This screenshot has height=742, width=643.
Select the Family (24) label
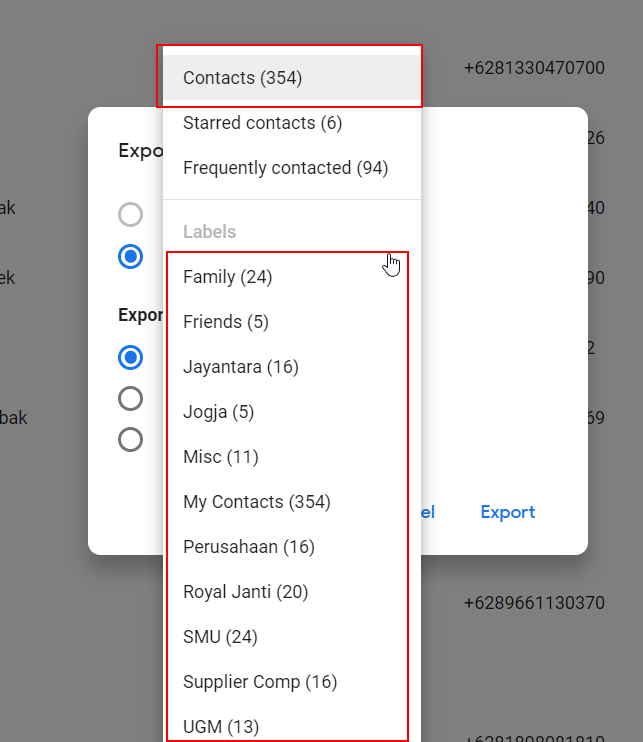point(228,277)
